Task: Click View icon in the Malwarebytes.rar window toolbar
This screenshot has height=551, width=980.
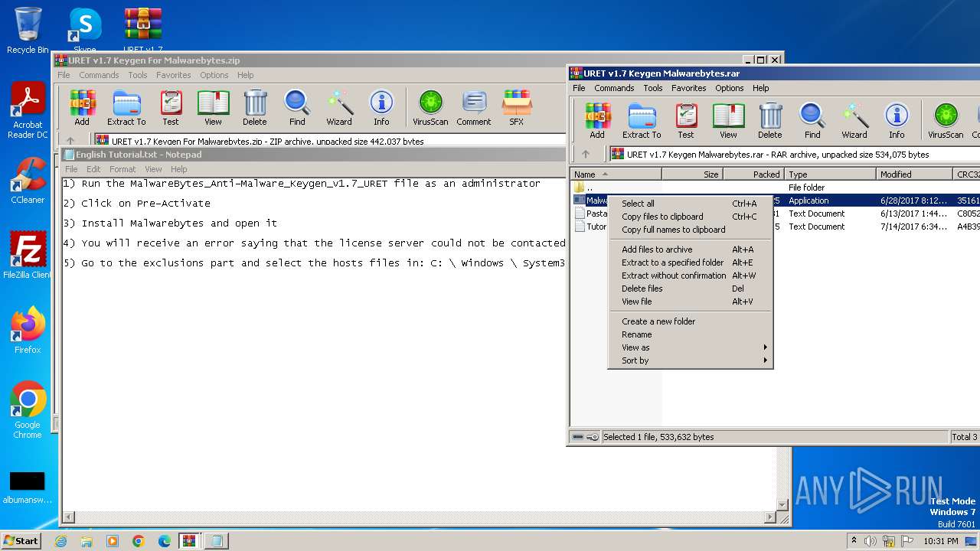Action: coord(728,120)
